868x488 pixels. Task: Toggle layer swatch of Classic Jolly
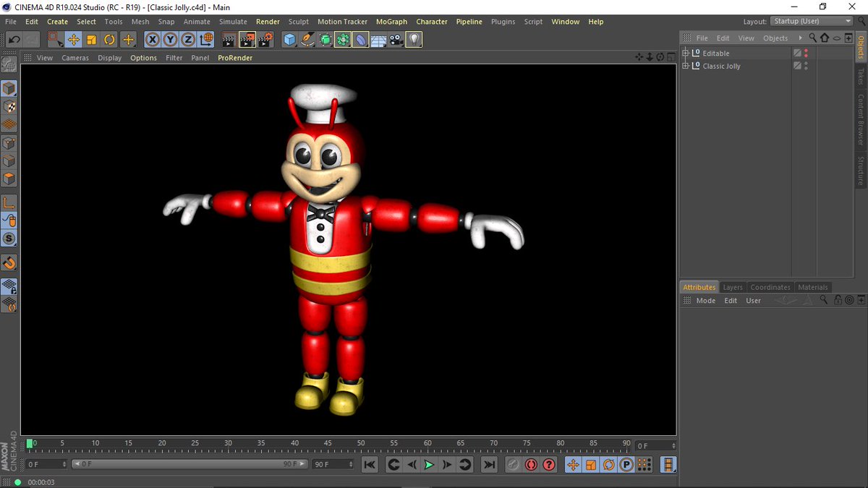[797, 66]
